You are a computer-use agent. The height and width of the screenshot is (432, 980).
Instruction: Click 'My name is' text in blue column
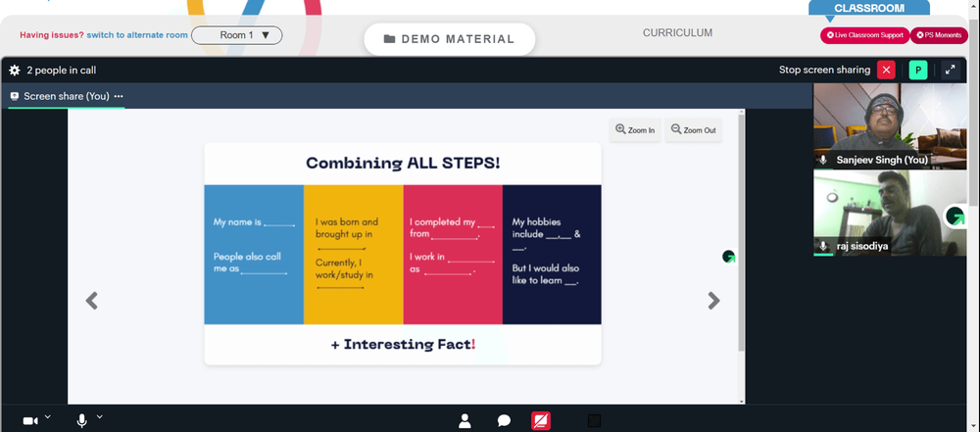tap(237, 221)
